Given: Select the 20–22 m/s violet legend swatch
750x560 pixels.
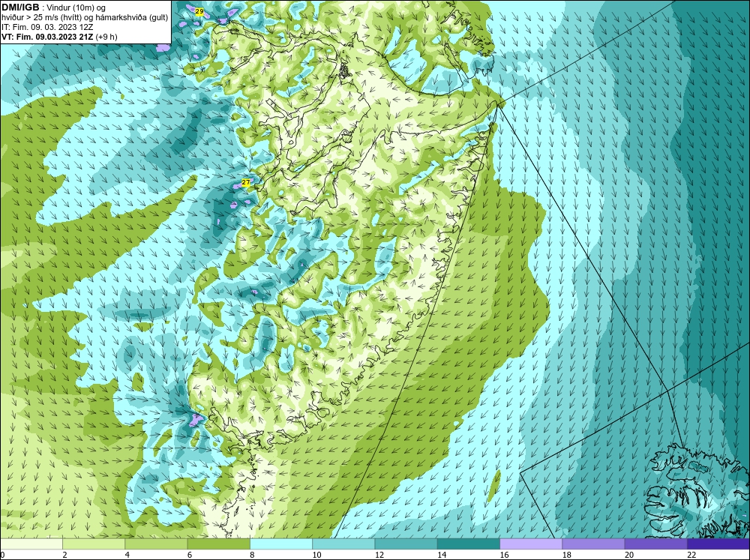Looking at the screenshot, I should pos(655,544).
